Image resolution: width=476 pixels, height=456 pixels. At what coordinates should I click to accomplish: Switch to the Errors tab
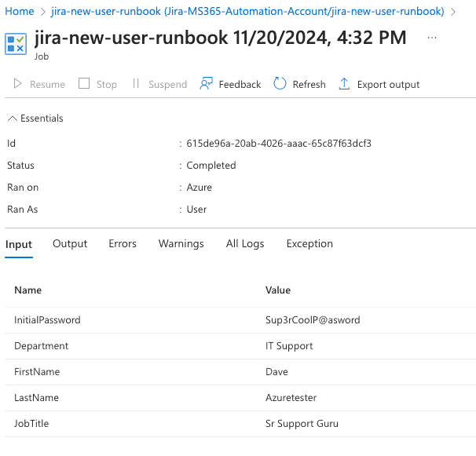(123, 243)
